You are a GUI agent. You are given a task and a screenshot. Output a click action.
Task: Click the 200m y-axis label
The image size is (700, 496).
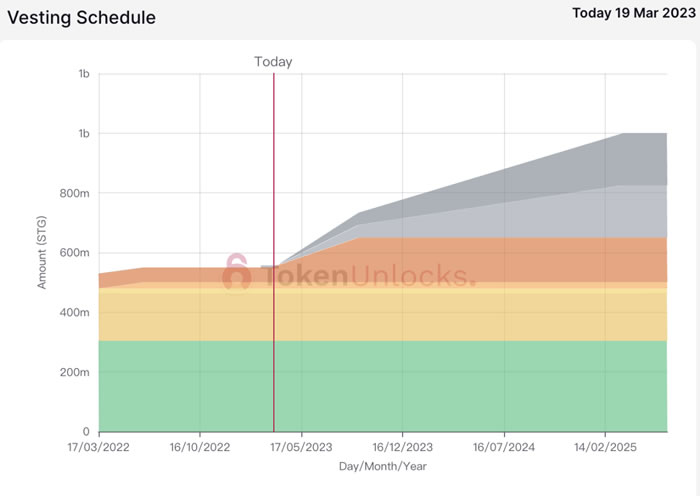(x=74, y=372)
